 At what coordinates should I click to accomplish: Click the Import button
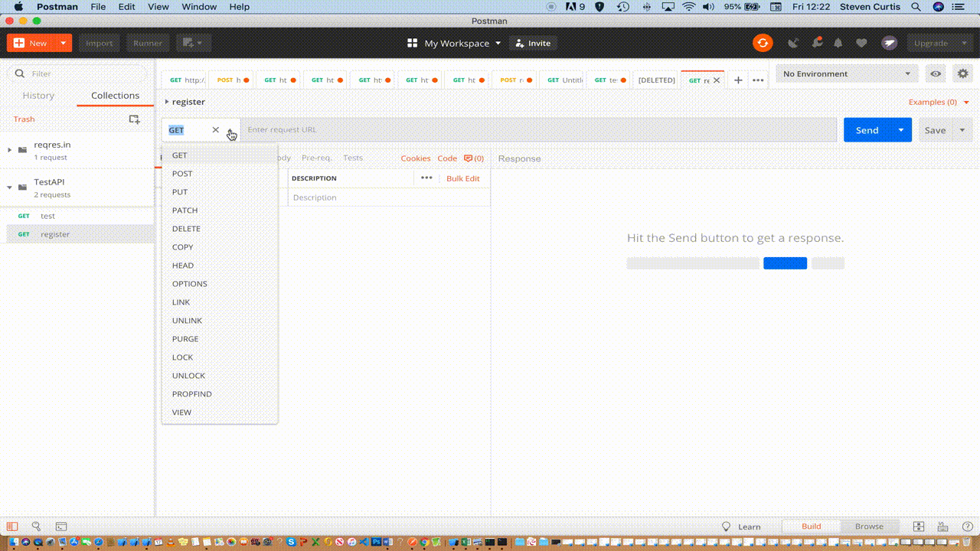click(99, 43)
